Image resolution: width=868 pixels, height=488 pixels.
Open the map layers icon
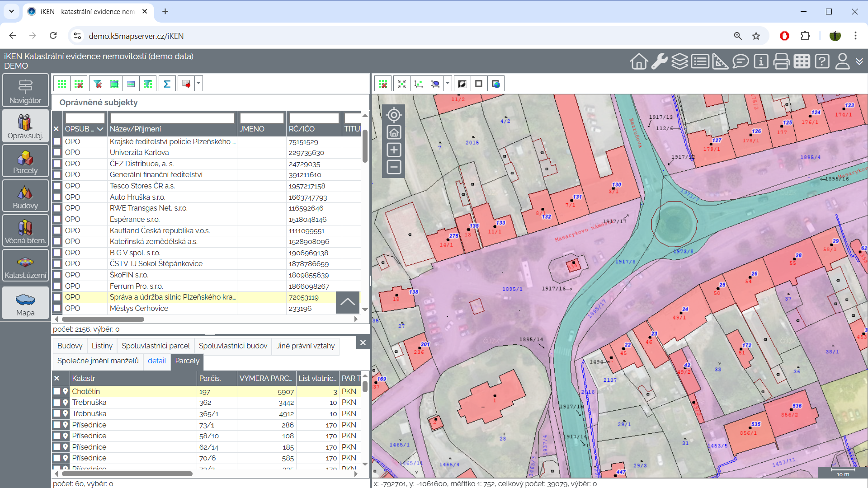point(679,61)
